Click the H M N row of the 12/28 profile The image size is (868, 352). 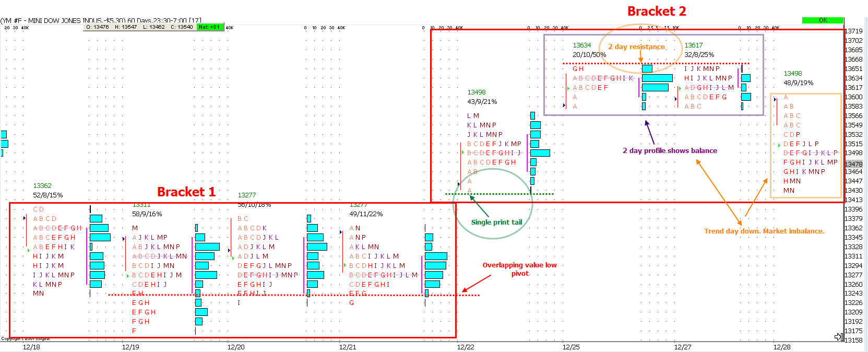[x=792, y=181]
